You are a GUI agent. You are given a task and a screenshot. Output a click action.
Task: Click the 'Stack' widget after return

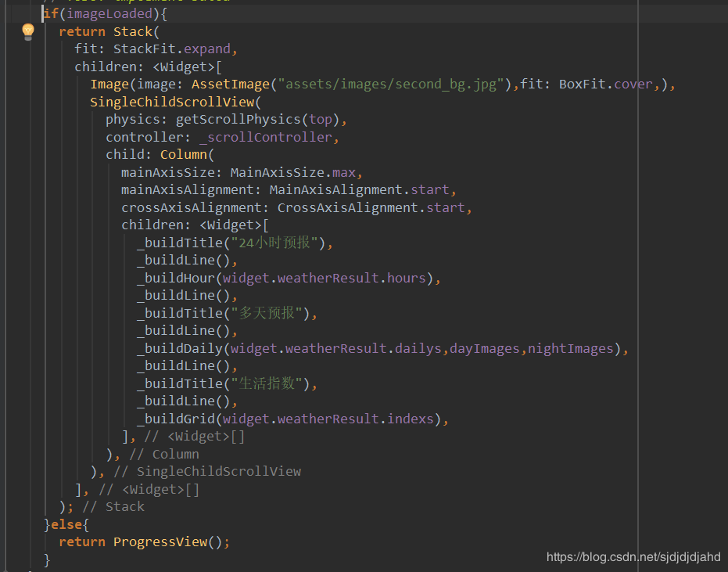(x=133, y=31)
